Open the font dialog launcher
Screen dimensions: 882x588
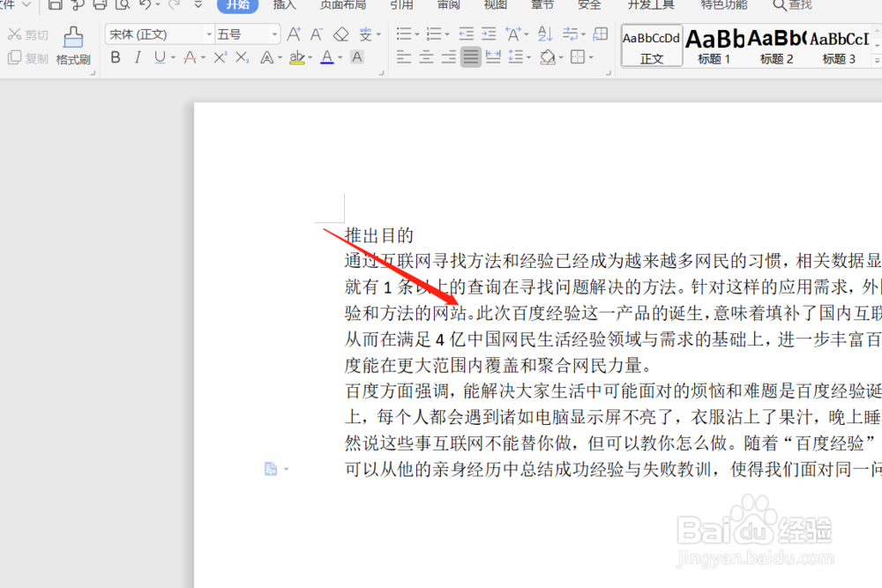[381, 73]
